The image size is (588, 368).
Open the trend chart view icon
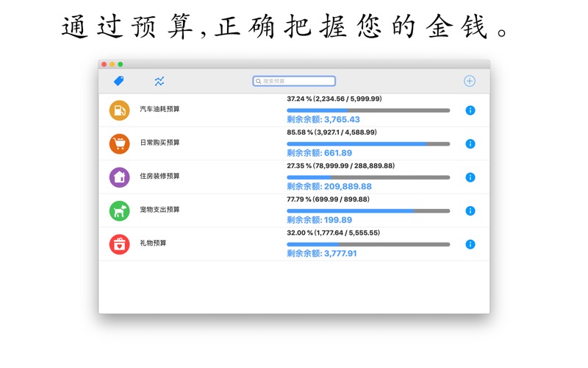pos(159,81)
